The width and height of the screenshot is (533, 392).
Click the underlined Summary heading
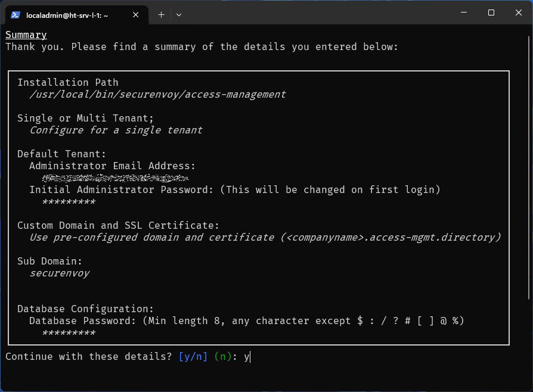coord(26,35)
